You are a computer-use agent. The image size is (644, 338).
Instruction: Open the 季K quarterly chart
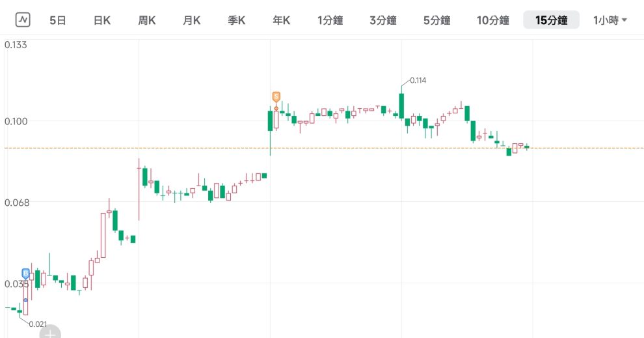pos(236,20)
